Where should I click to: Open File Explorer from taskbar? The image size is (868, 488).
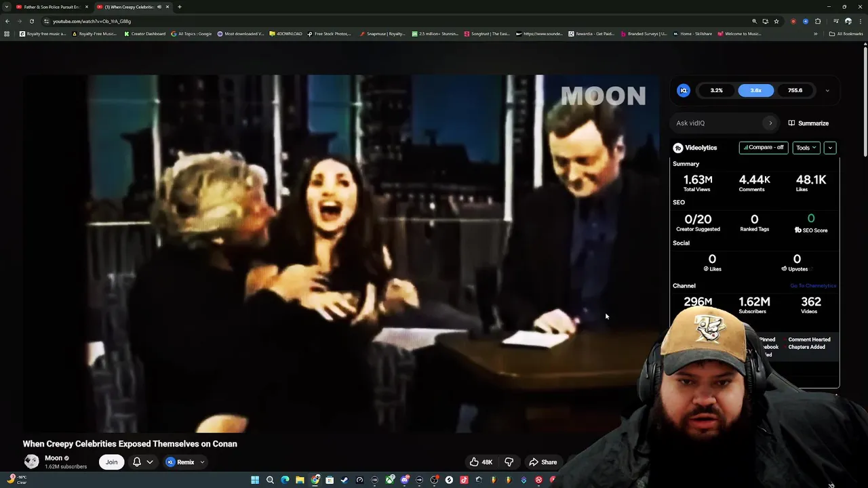pos(300,480)
